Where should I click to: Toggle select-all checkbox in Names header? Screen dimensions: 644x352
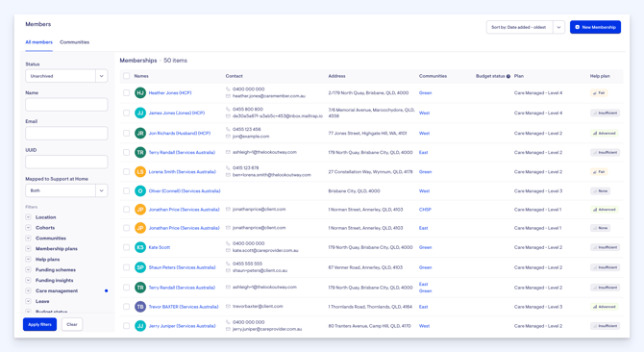click(x=127, y=76)
